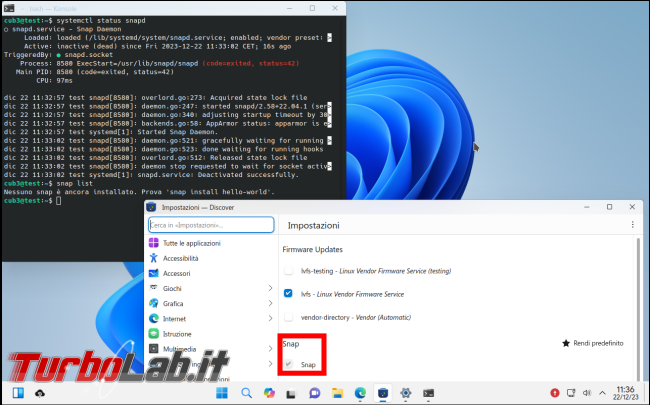
Task: Open the volume speaker tray icon
Action: [x=587, y=393]
